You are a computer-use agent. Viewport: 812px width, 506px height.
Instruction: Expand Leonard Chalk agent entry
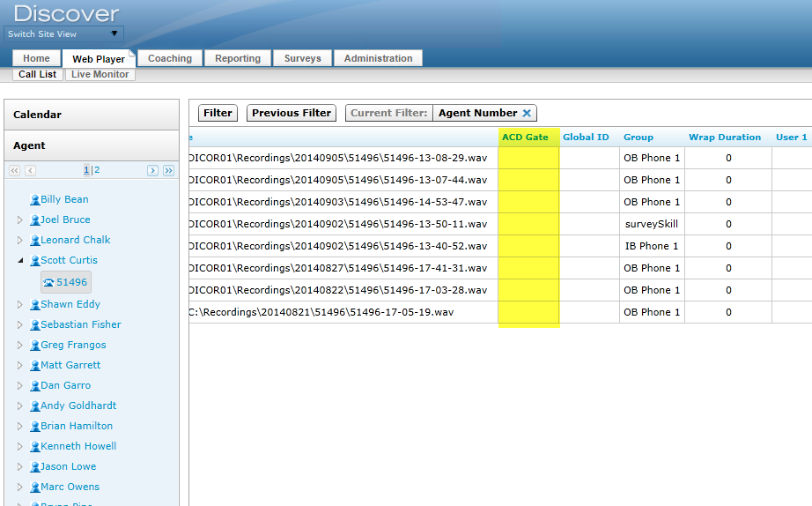point(20,240)
